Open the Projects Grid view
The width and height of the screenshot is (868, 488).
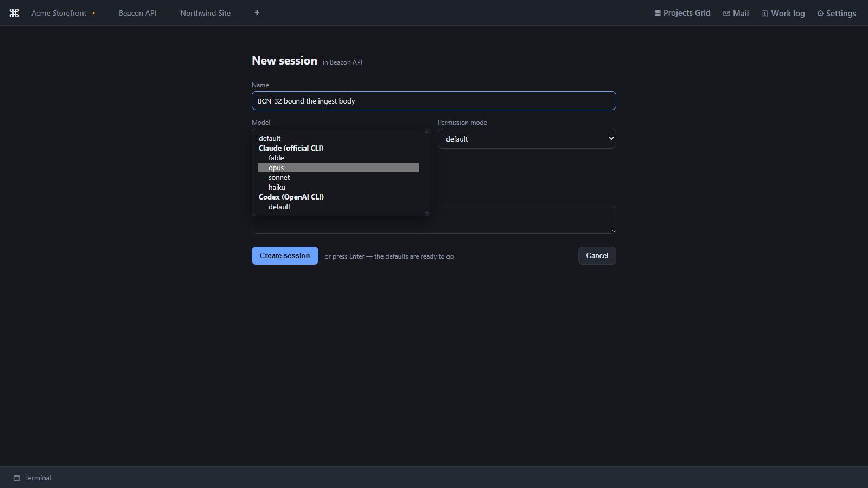click(x=682, y=13)
